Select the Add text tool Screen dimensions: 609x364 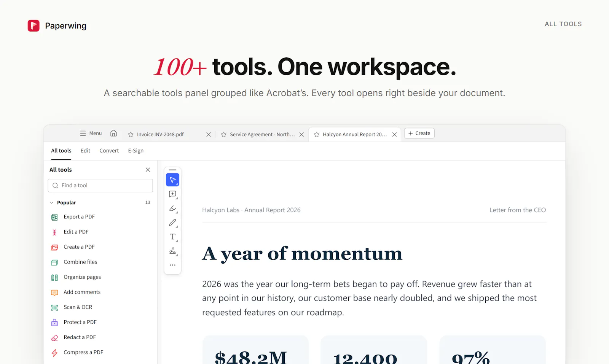172,237
